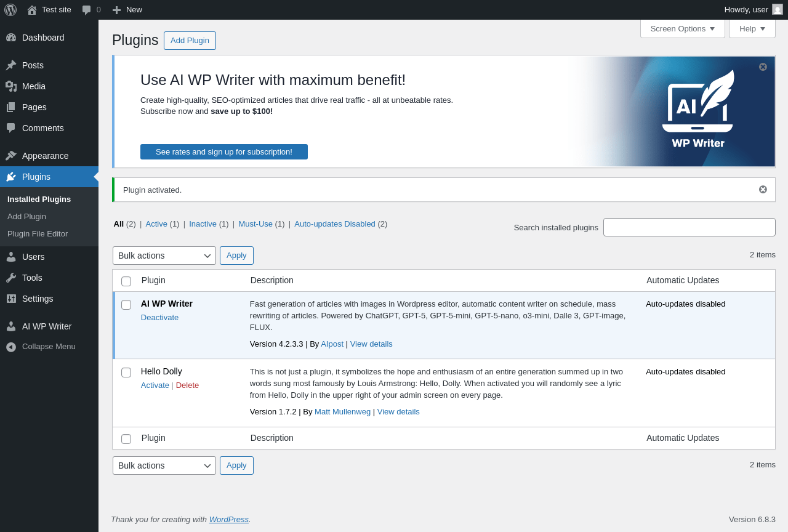The height and width of the screenshot is (532, 788).
Task: Click the Description column header at top
Action: point(272,280)
